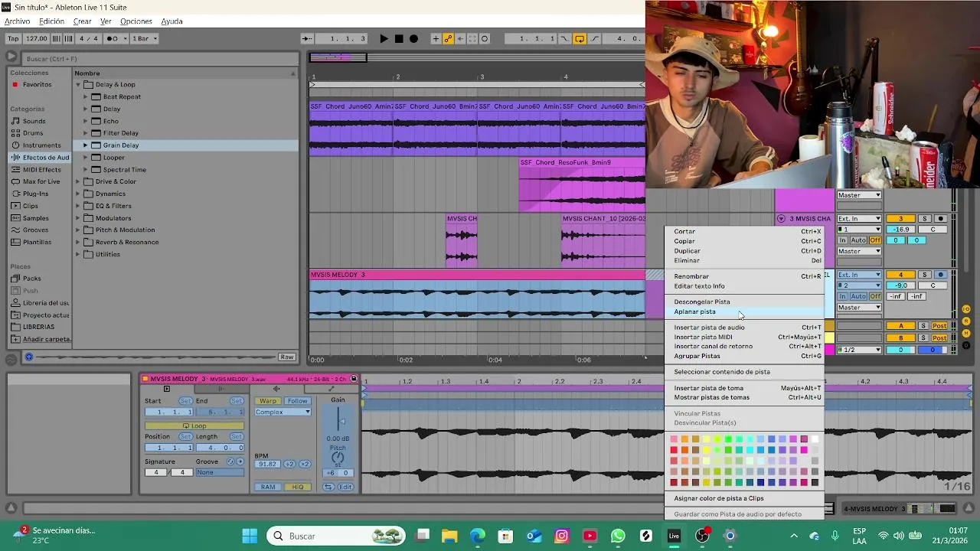Click the clip Launch tab icon
Screen dimensions: 980x551
[167, 389]
